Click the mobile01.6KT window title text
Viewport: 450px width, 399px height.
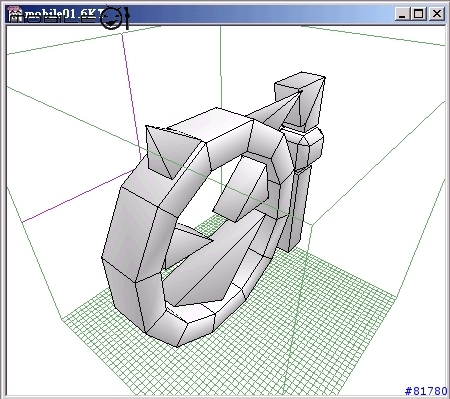(x=63, y=14)
